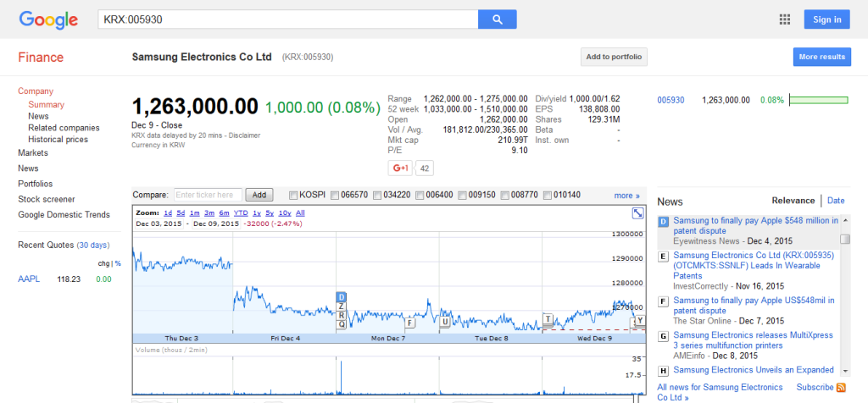The width and height of the screenshot is (868, 403).
Task: Open the AAPL recent quote
Action: coord(29,279)
